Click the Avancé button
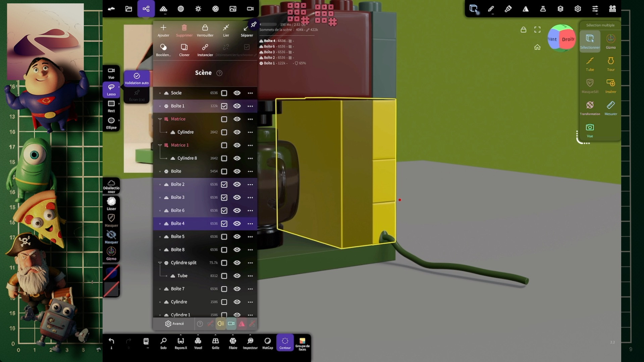 coord(174,324)
